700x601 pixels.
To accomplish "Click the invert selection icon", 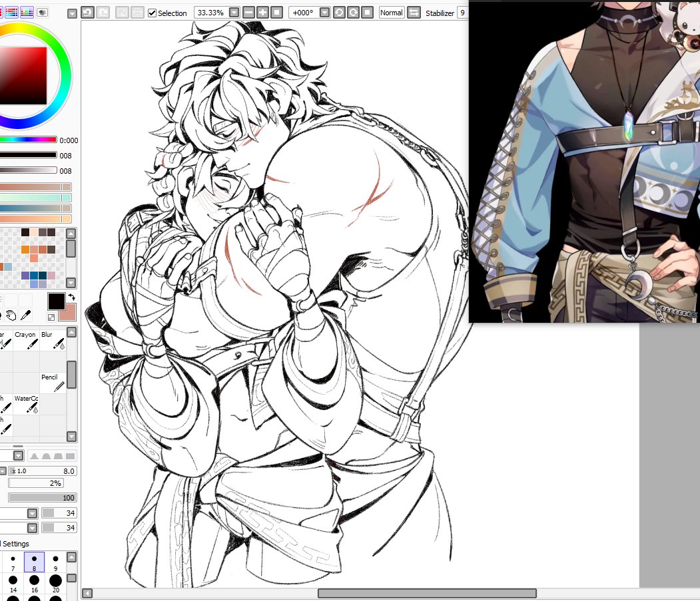I will pos(137,13).
